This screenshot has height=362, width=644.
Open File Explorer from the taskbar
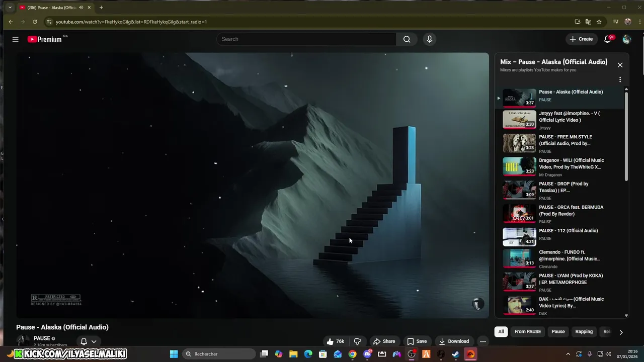point(293,354)
